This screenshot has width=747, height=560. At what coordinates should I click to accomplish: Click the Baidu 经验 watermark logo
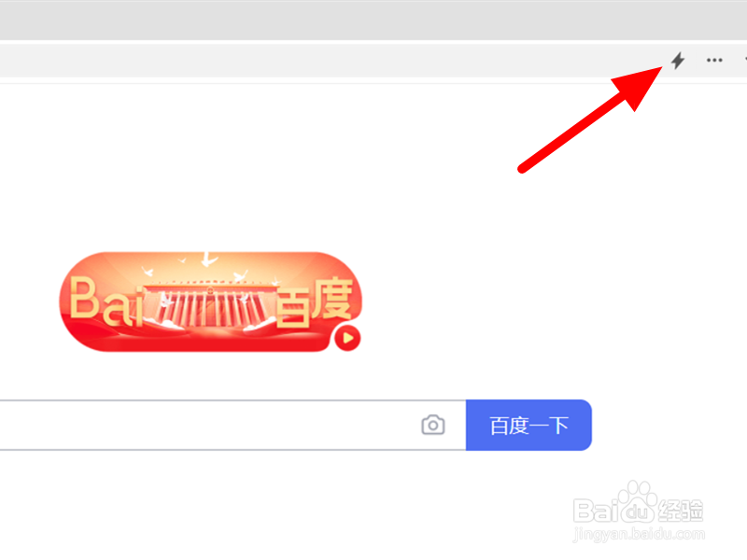(x=639, y=503)
